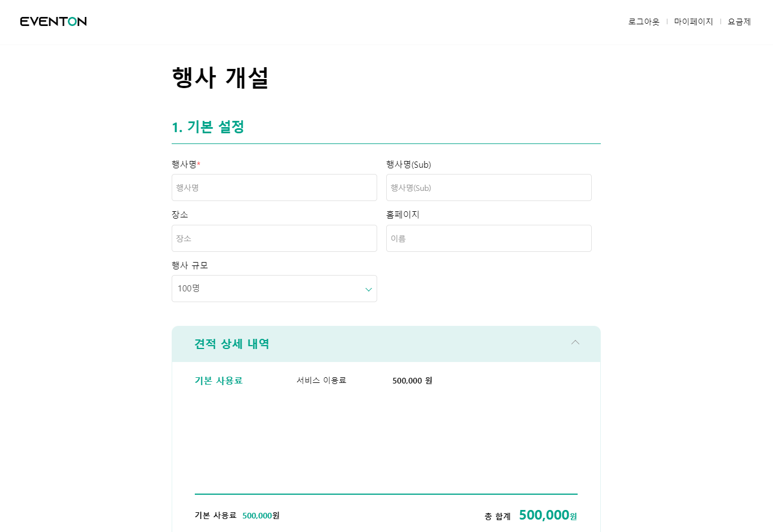This screenshot has height=532, width=773.
Task: Click the 1. 기본 설정 section heading
Action: (x=208, y=127)
